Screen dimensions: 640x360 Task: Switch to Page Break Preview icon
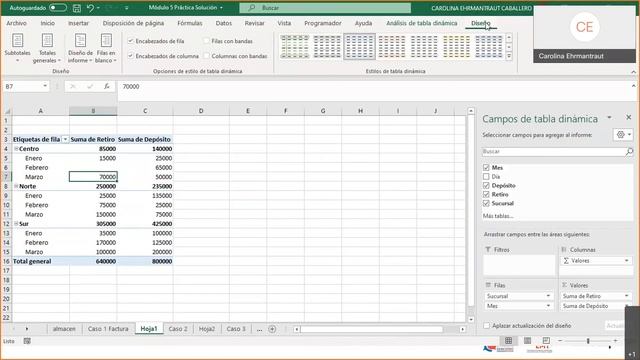click(x=546, y=340)
